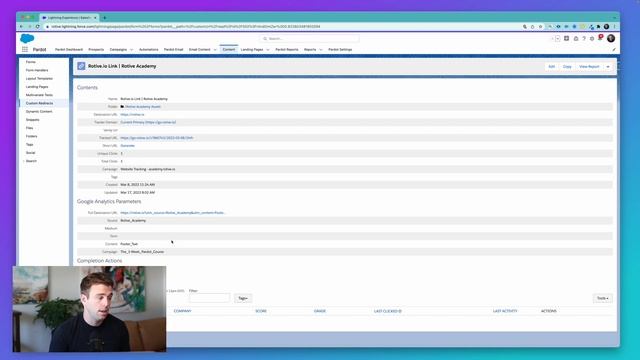This screenshot has width=640, height=360.
Task: Open the Pardot Email tab
Action: (x=173, y=49)
